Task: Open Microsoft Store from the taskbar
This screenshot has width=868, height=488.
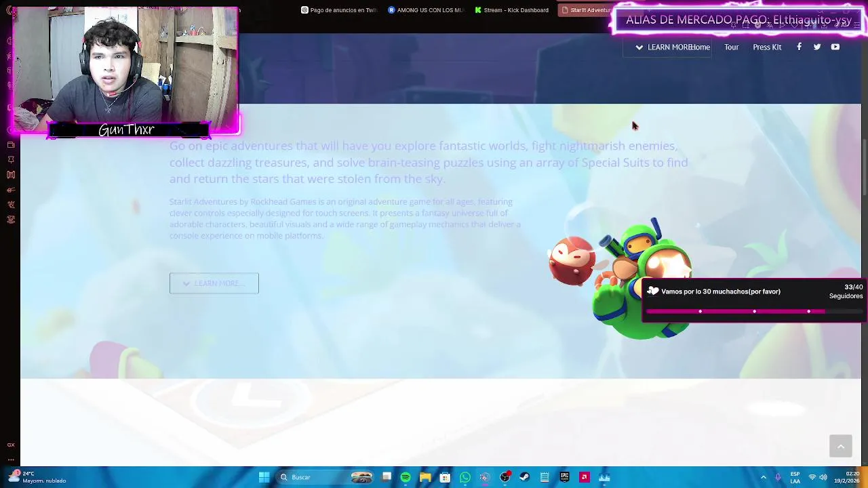Action: pyautogui.click(x=445, y=477)
